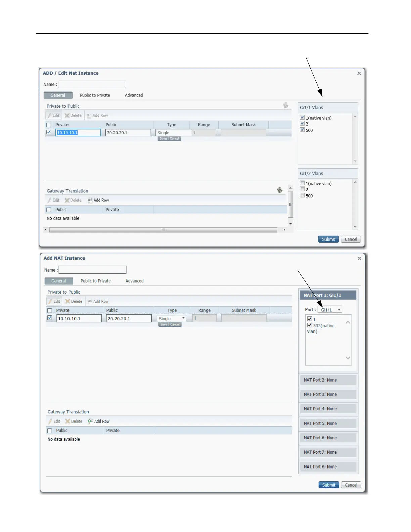Click Edit in upper Gateway Translation toolbar

[53, 200]
